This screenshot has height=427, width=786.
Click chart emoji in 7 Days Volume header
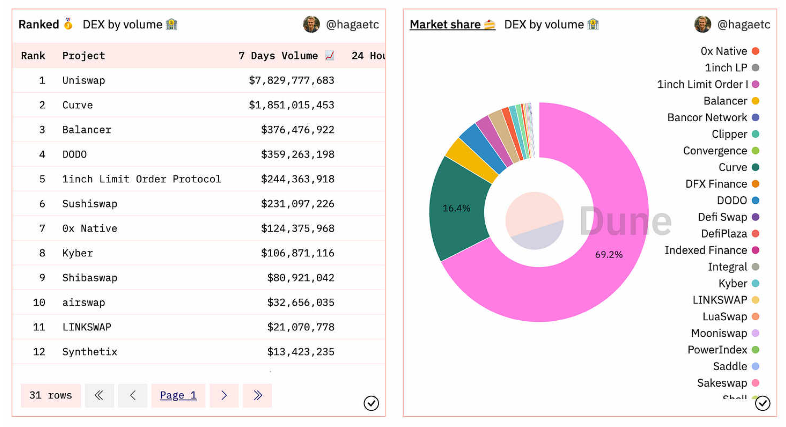[329, 55]
